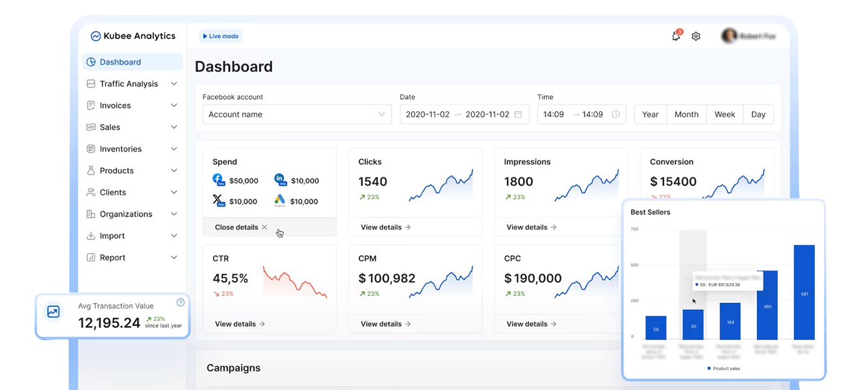Click the bar labeled 485 in Best Sellers

pos(767,305)
